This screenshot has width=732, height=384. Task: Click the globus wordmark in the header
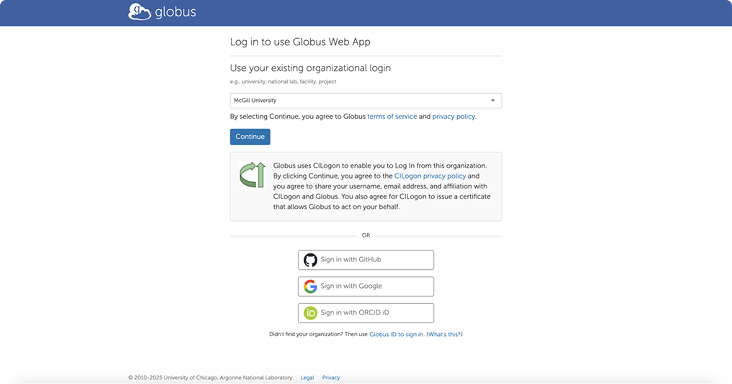tap(176, 12)
